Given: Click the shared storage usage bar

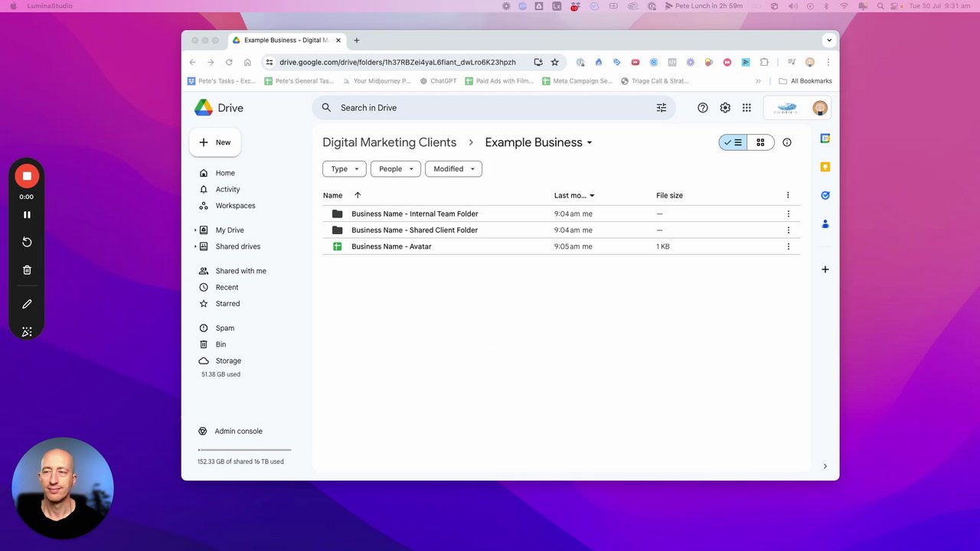Looking at the screenshot, I should tap(244, 450).
